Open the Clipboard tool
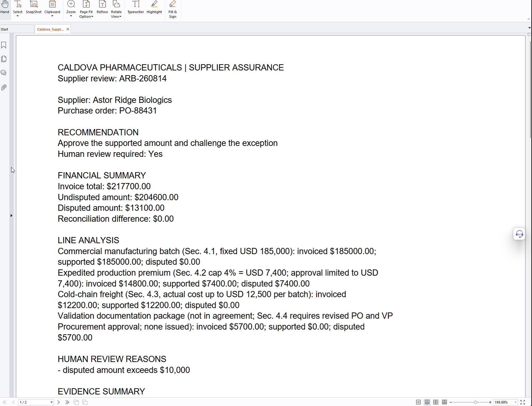Image resolution: width=532 pixels, height=406 pixels. (x=52, y=8)
